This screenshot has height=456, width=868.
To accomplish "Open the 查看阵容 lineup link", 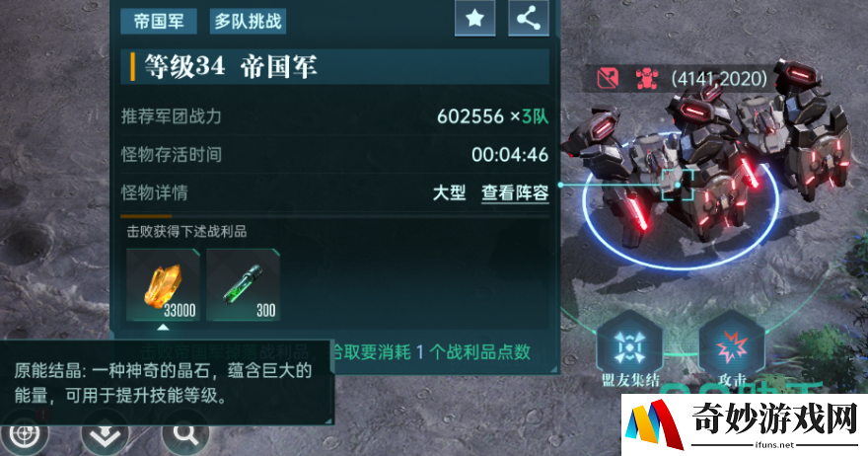I will pyautogui.click(x=515, y=192).
